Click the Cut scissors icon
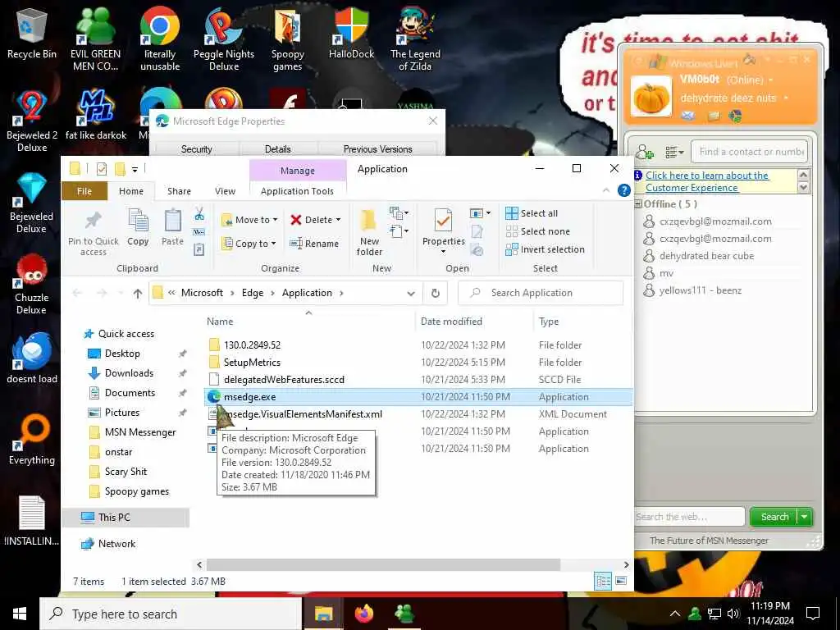Screen dimensions: 840x630 (199, 214)
